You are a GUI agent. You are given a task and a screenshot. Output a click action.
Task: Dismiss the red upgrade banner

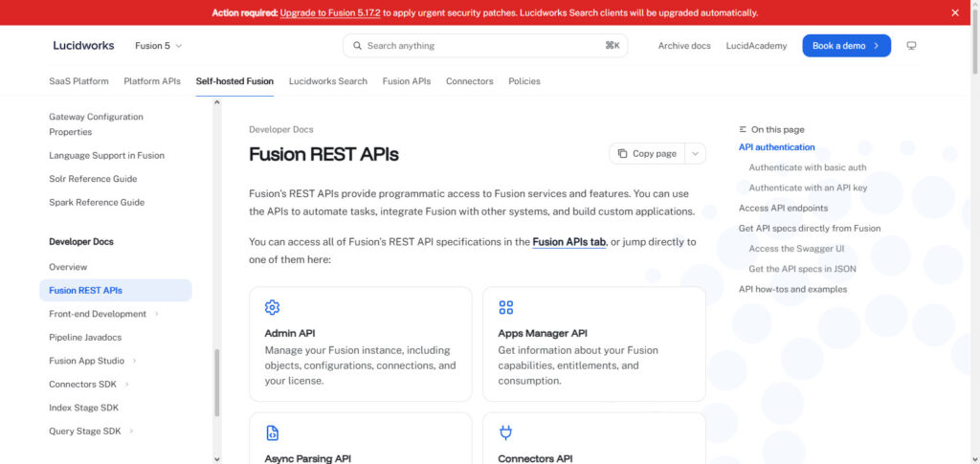(955, 12)
